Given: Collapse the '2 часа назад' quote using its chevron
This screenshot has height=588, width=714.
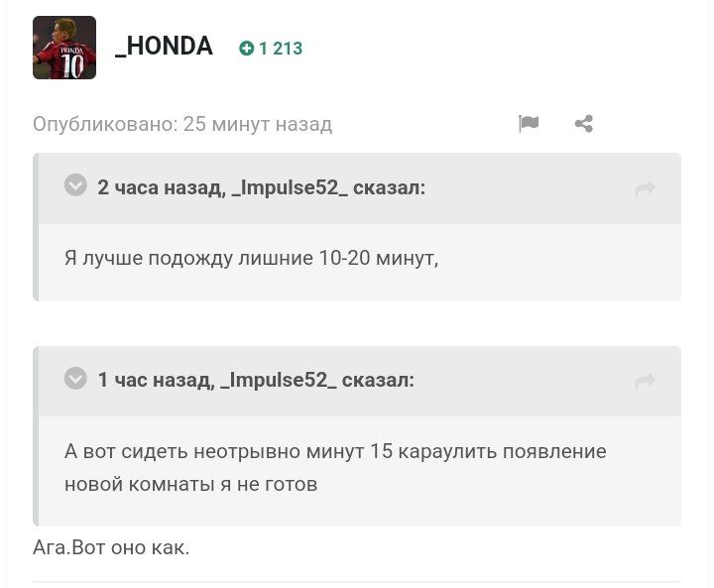Looking at the screenshot, I should pos(76,185).
